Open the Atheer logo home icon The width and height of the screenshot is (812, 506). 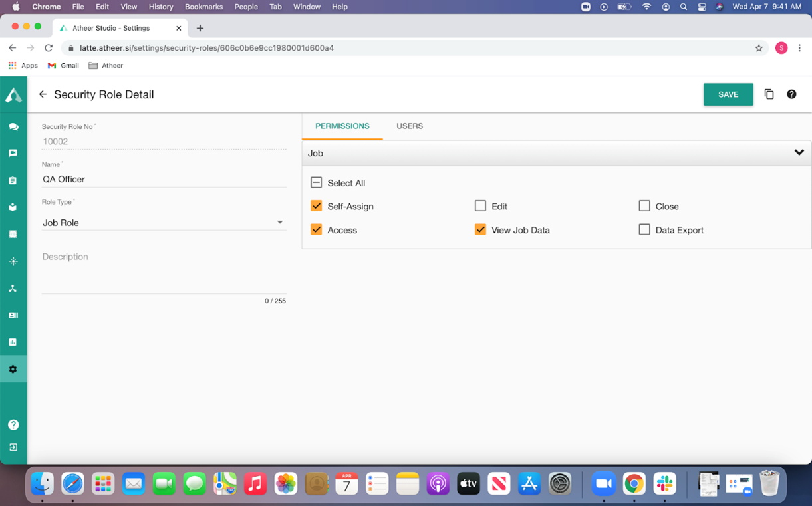13,95
